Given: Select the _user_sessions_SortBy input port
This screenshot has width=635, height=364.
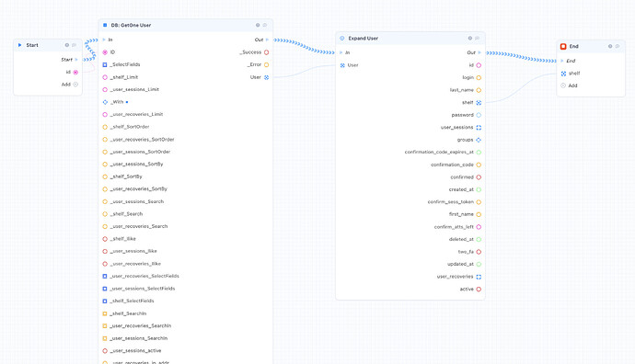Looking at the screenshot, I should click(105, 165).
